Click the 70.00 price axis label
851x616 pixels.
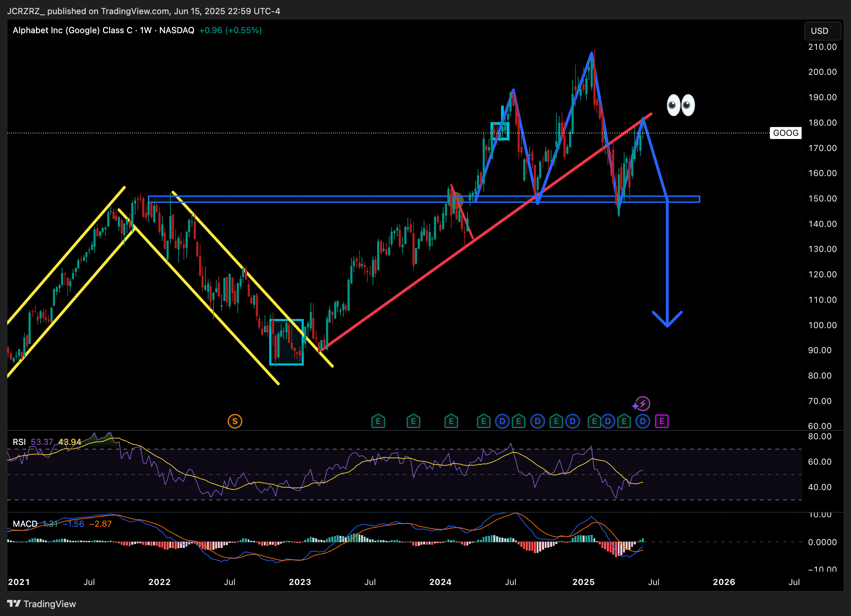pos(820,401)
